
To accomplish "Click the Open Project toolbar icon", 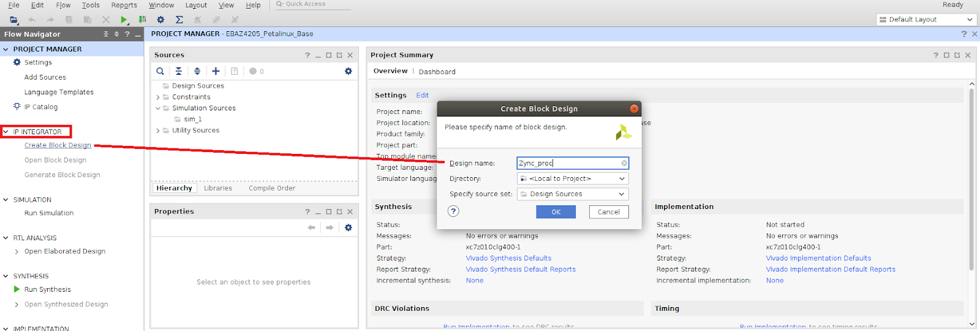I will point(13,20).
